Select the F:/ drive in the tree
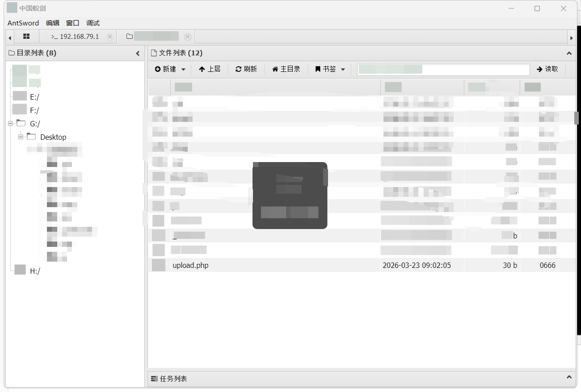 35,110
